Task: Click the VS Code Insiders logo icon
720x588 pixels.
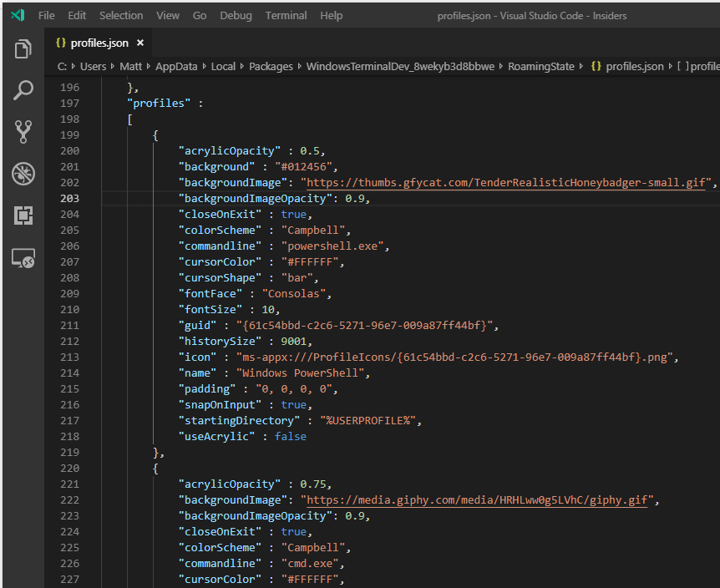Action: tap(18, 15)
